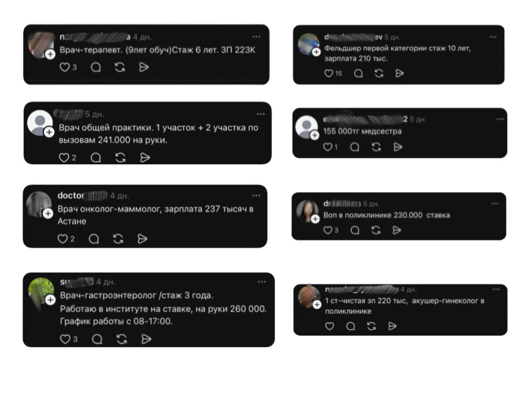Share the Врач-гастроэнтеролог post
Screen dimensions: 532x399
pyautogui.click(x=146, y=339)
